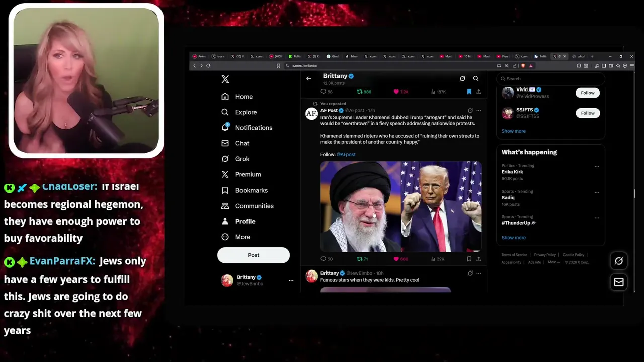Open floating Messages envelope button
Image resolution: width=644 pixels, height=362 pixels.
tap(619, 282)
